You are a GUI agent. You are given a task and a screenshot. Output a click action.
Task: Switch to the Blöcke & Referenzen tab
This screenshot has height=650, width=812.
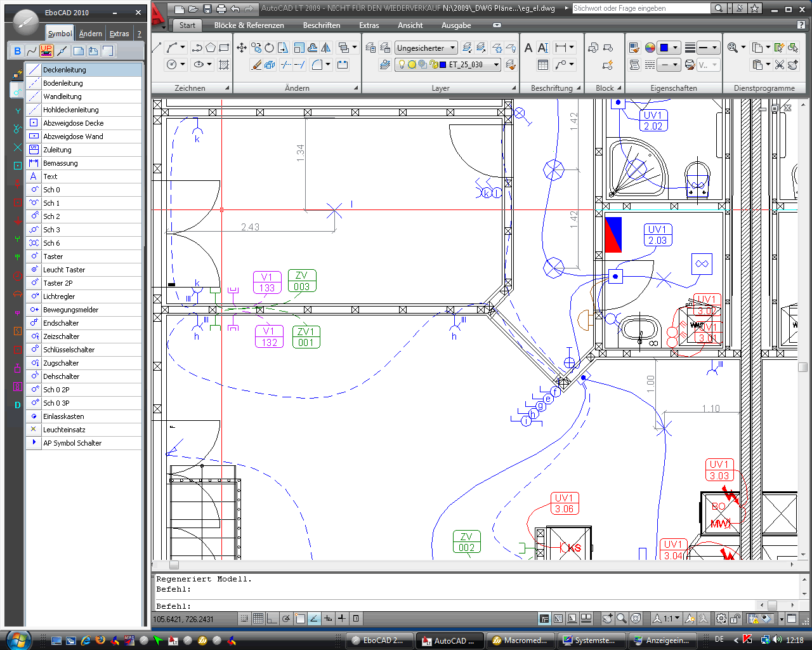pyautogui.click(x=249, y=25)
